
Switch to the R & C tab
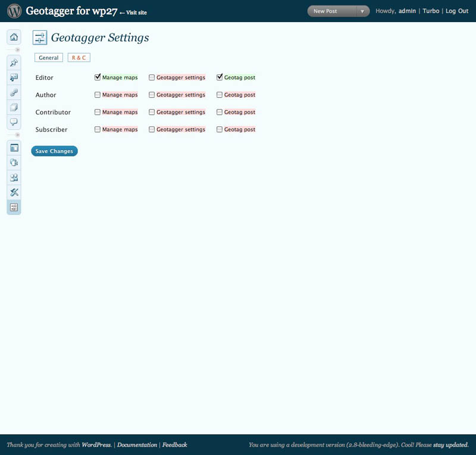click(x=79, y=58)
